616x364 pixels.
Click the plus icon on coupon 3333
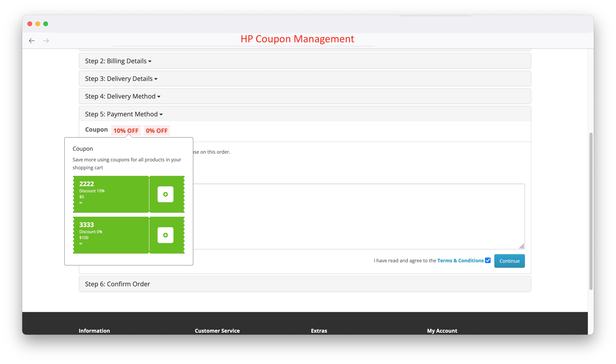click(x=166, y=235)
